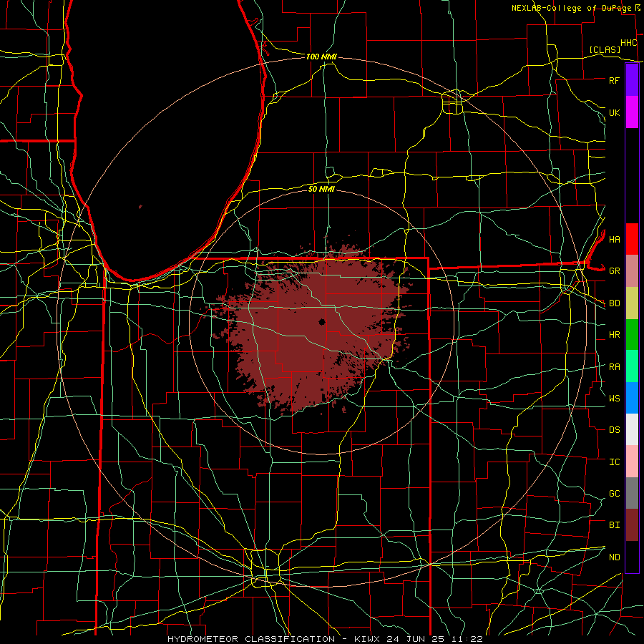This screenshot has width=644, height=644.
Task: Click the 50 NMI range ring label
Action: click(x=321, y=189)
